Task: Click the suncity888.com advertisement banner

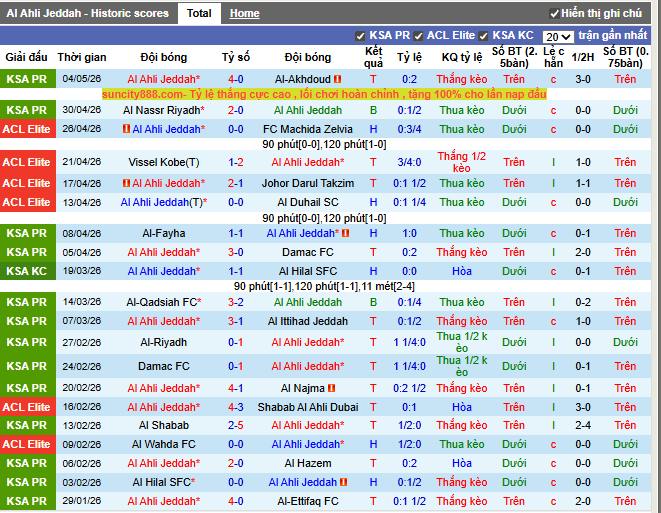Action: (x=324, y=94)
